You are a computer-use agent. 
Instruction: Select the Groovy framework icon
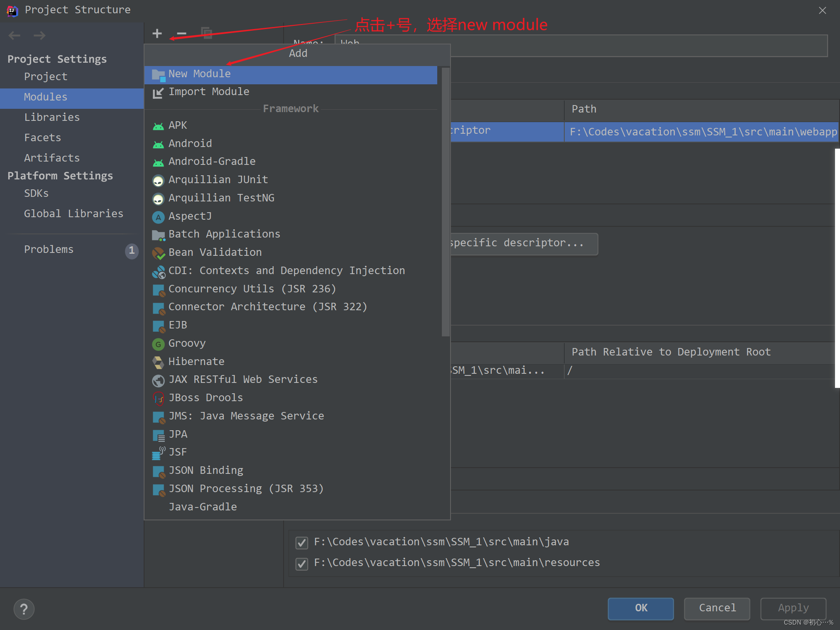pyautogui.click(x=157, y=343)
